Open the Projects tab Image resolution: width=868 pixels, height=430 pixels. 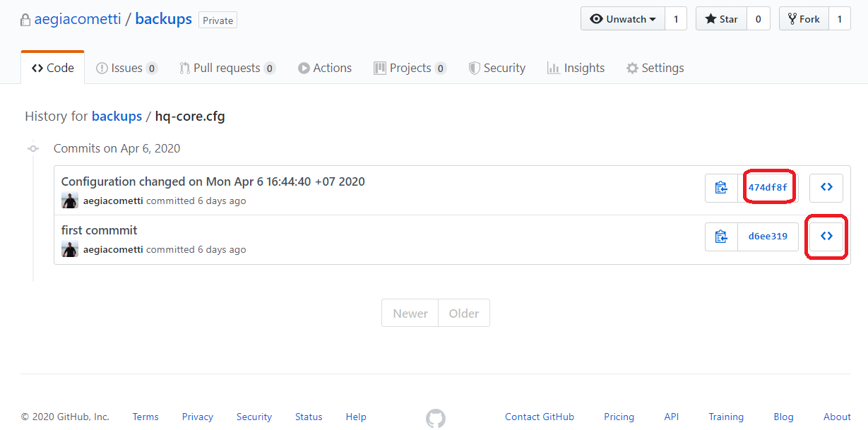click(410, 68)
